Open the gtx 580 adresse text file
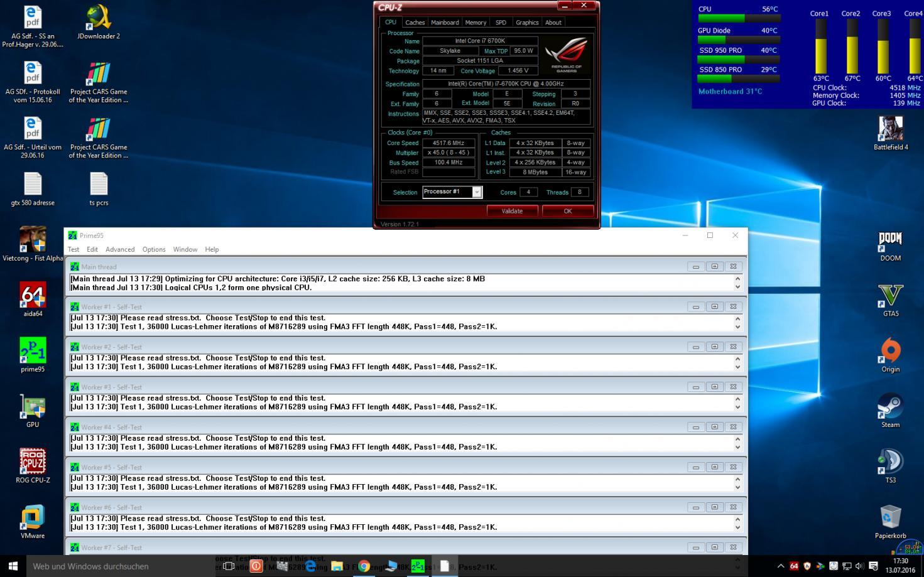This screenshot has height=577, width=924. pyautogui.click(x=33, y=189)
